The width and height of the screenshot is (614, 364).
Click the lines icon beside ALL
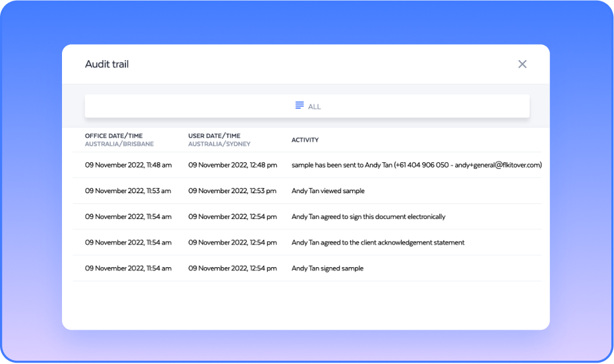click(299, 106)
